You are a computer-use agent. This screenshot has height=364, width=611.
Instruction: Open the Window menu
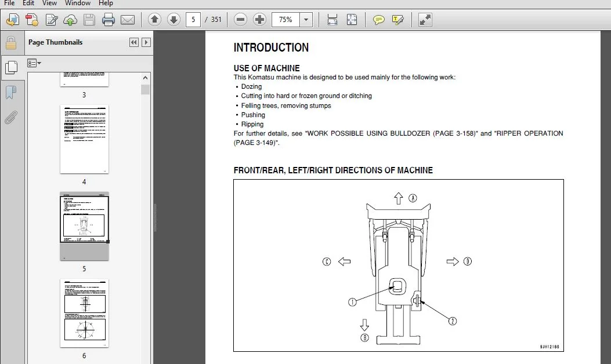point(78,3)
